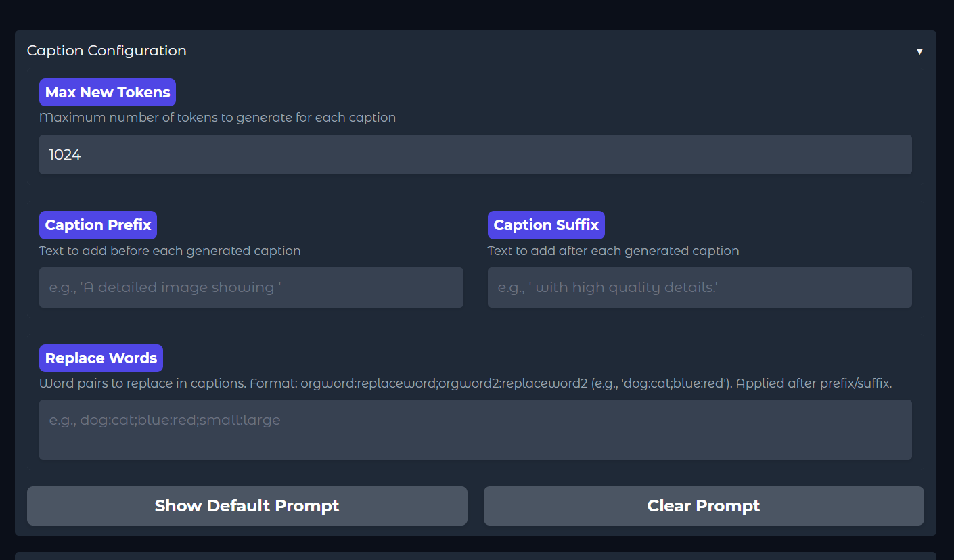
Task: Click the Caption Prefix badge
Action: (x=97, y=225)
